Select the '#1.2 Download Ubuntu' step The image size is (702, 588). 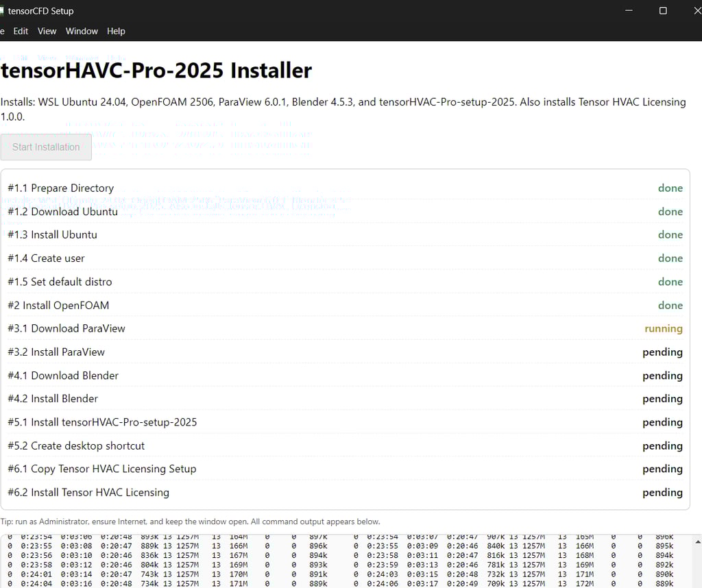point(346,212)
